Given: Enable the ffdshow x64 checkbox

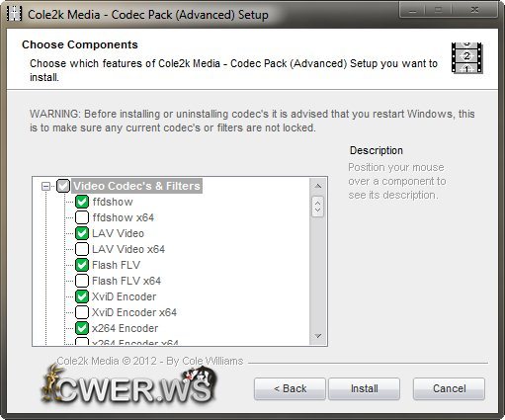Looking at the screenshot, I should click(x=82, y=217).
